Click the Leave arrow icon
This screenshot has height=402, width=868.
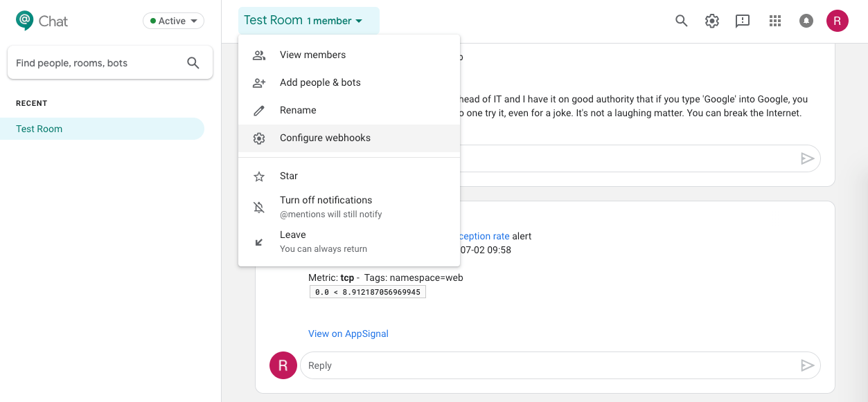pos(259,241)
